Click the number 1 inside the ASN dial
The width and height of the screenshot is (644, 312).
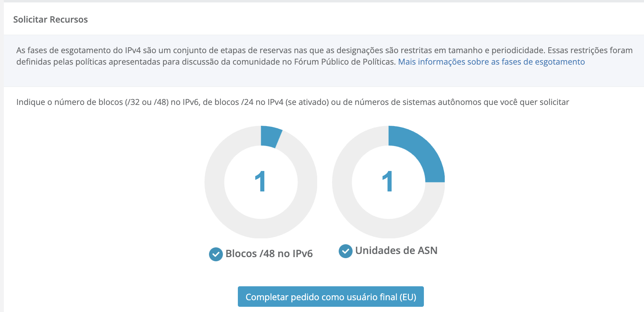pyautogui.click(x=388, y=182)
